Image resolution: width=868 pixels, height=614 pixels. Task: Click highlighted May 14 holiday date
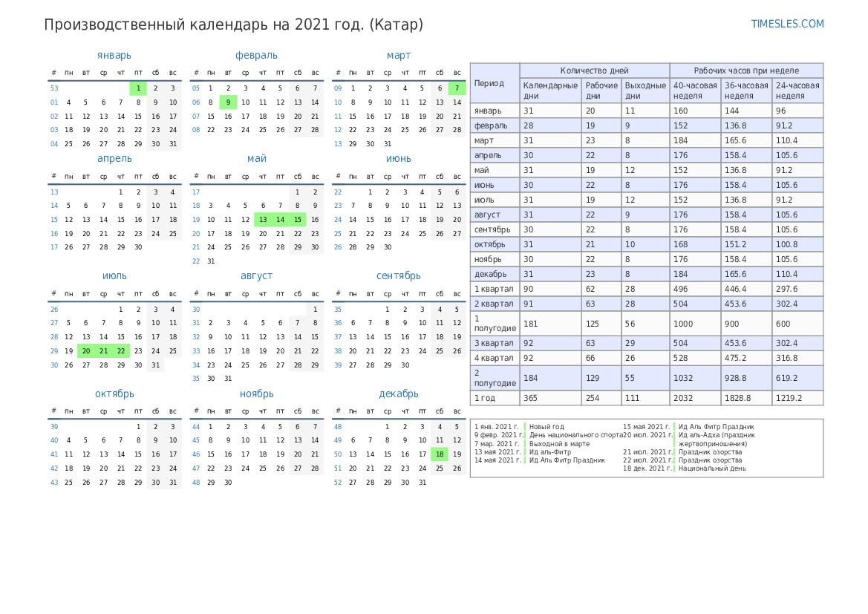[x=281, y=219]
